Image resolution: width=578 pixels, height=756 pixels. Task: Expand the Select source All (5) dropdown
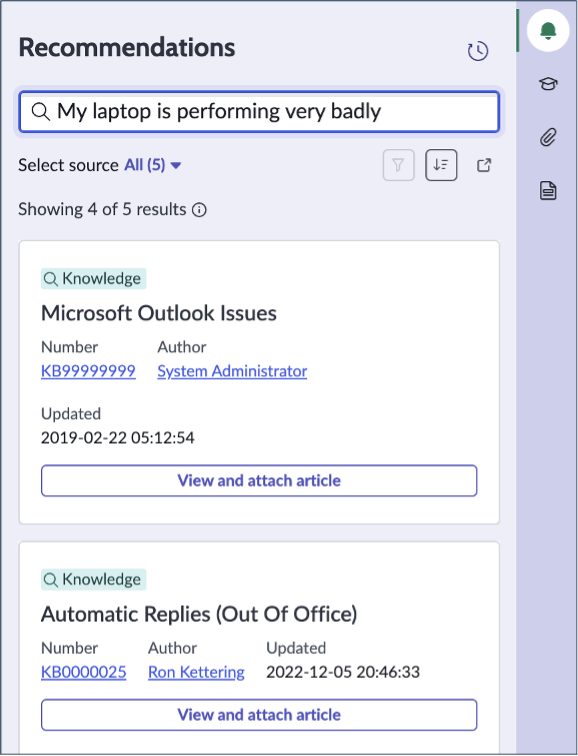point(153,165)
